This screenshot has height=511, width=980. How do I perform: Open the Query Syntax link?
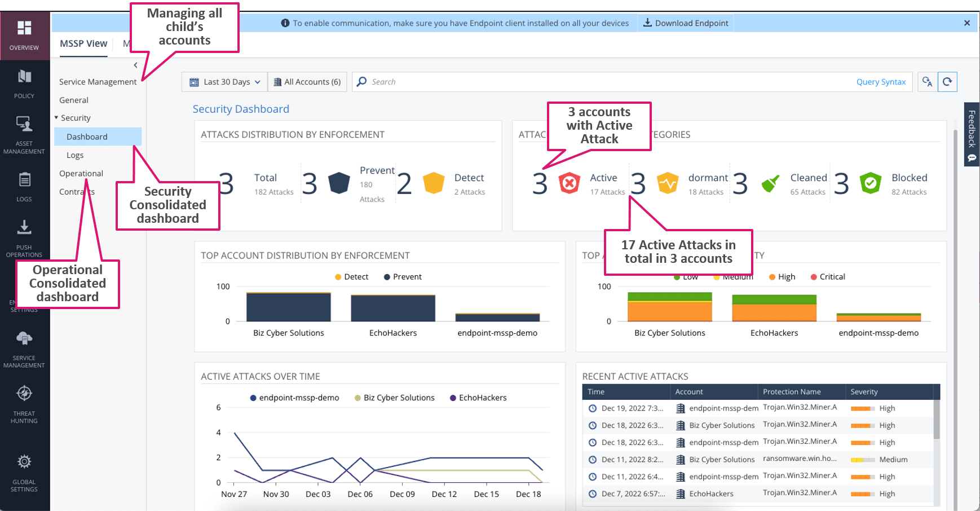point(881,82)
